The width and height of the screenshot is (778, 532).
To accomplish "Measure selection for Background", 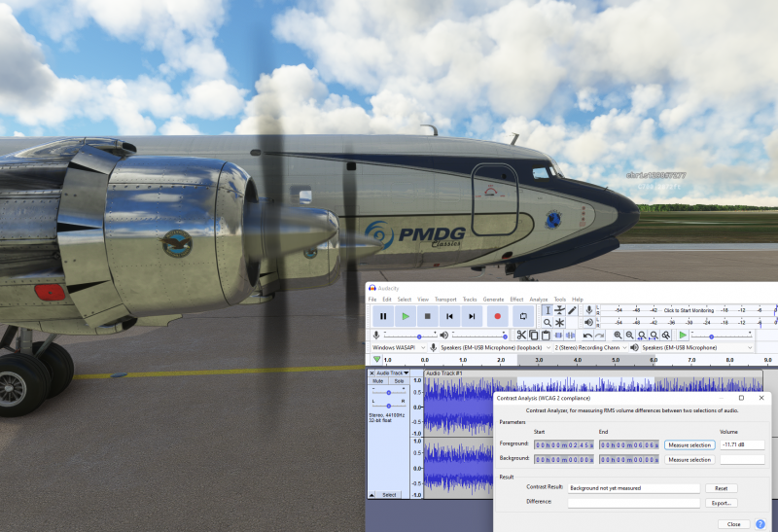I will (690, 460).
